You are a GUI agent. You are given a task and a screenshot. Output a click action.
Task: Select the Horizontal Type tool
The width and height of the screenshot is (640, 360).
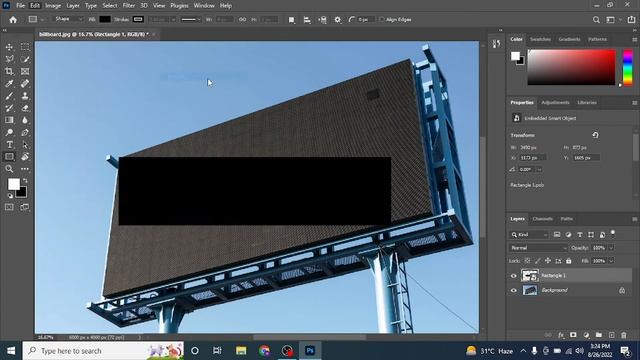(x=9, y=144)
